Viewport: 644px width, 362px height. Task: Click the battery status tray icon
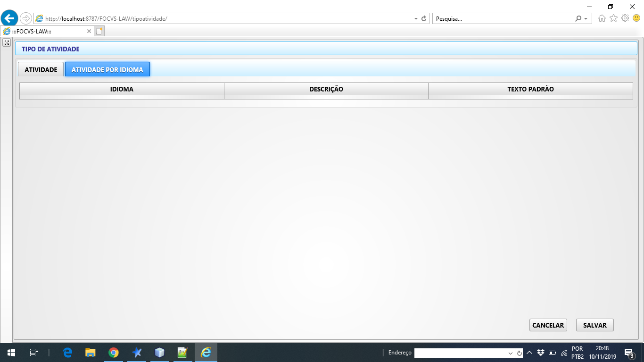pos(552,353)
